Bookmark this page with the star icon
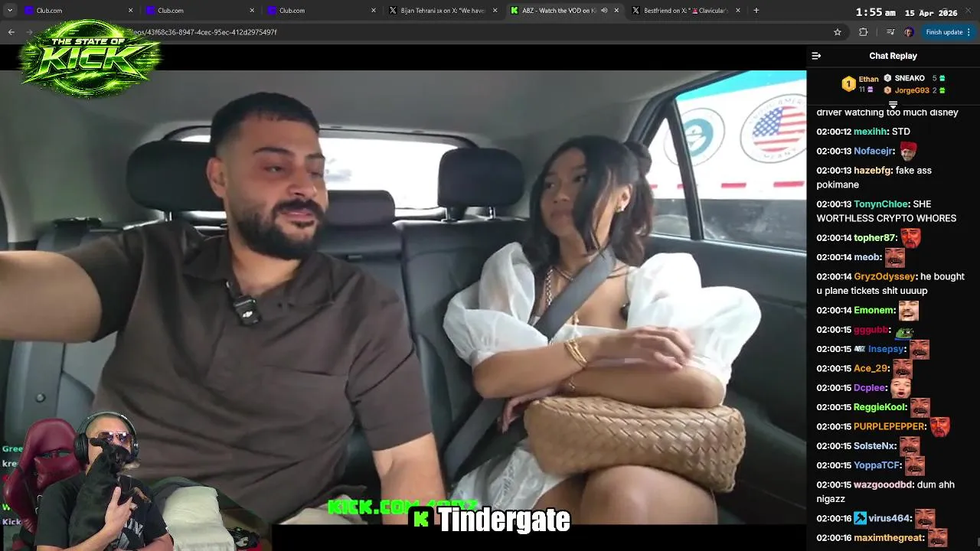The width and height of the screenshot is (980, 551). [838, 32]
